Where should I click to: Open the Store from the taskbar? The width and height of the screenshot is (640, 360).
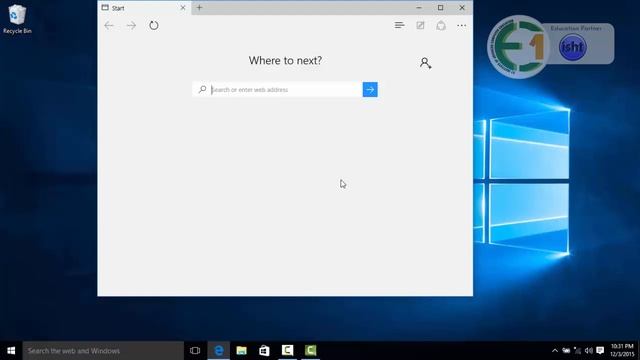[264, 351]
